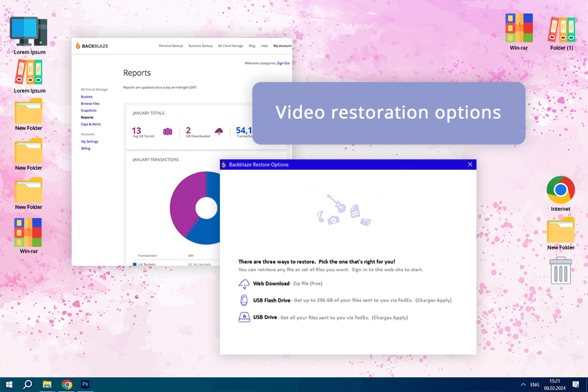Close the Backblaze Restore Options dialog
Screen dimensions: 588x392
[x=470, y=164]
